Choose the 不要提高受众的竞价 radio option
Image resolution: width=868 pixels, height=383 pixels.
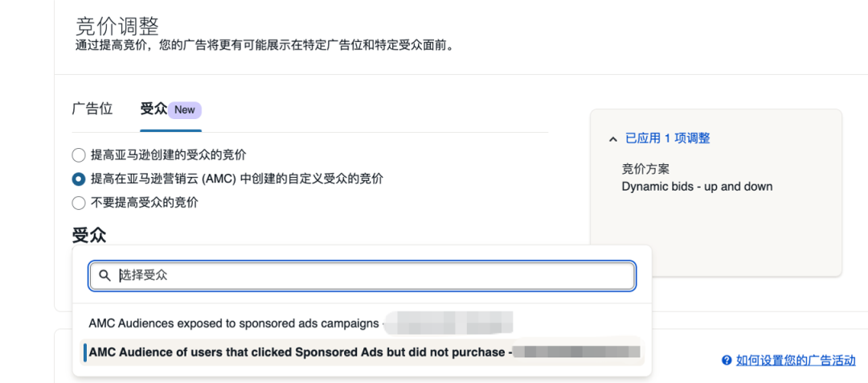[79, 203]
